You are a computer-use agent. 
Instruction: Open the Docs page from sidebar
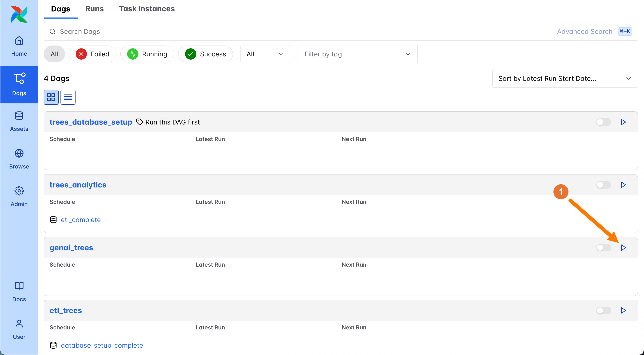[x=19, y=291]
